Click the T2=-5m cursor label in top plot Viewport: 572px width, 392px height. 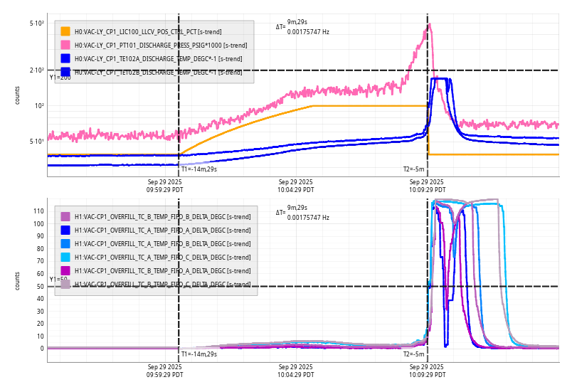click(x=414, y=169)
